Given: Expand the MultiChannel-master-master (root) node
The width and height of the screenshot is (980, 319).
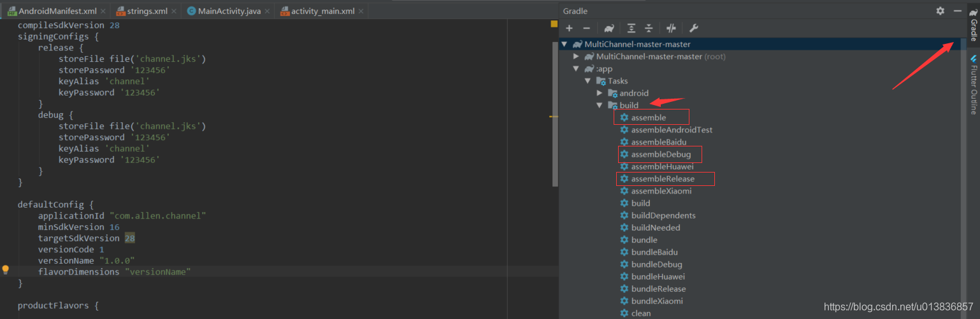Looking at the screenshot, I should [576, 56].
